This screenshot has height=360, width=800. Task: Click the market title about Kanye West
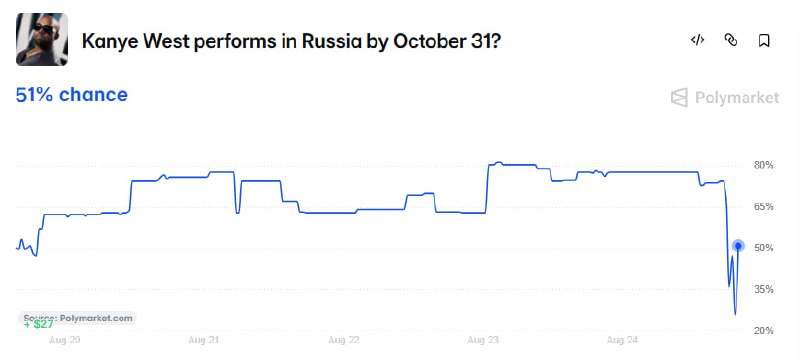pos(291,41)
